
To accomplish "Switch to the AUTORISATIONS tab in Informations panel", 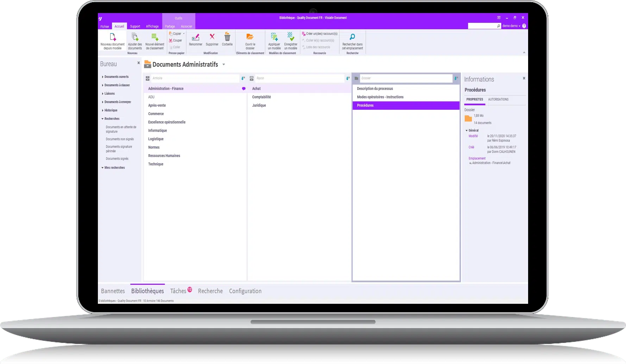I will pos(499,99).
